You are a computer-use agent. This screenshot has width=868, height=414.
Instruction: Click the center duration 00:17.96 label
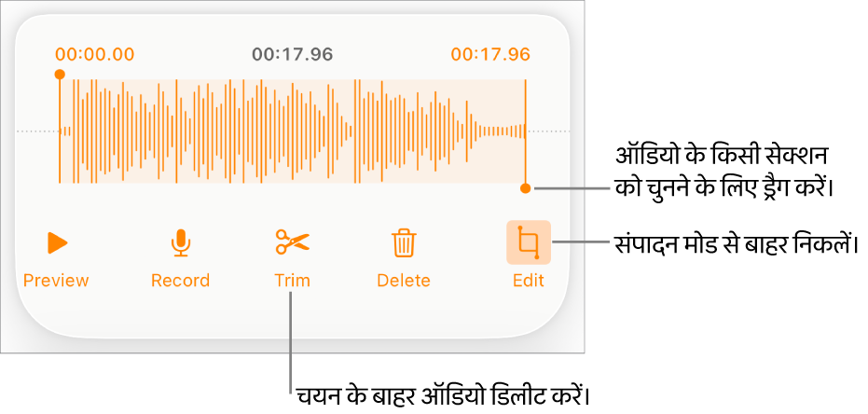[293, 54]
